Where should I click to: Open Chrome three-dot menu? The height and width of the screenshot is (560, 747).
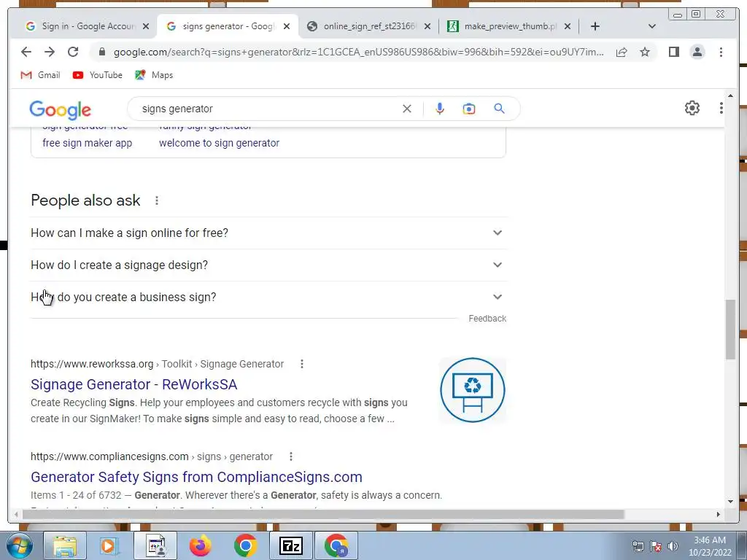click(x=721, y=52)
